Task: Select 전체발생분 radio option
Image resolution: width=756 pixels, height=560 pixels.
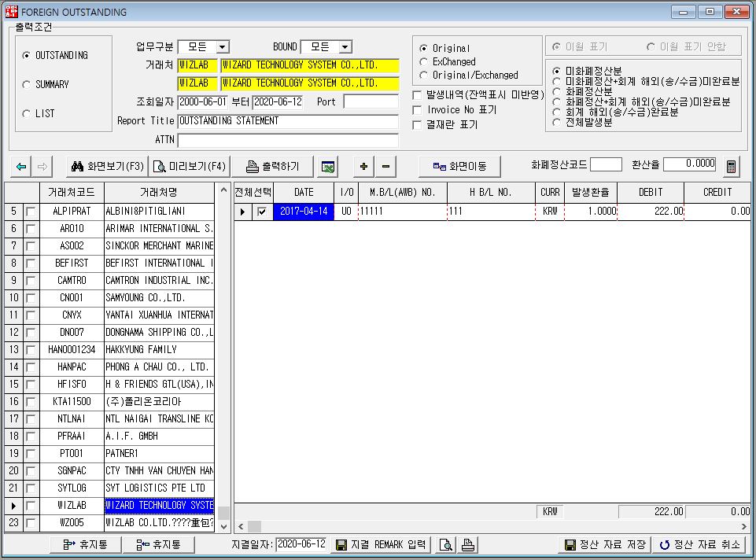Action: (x=582, y=123)
